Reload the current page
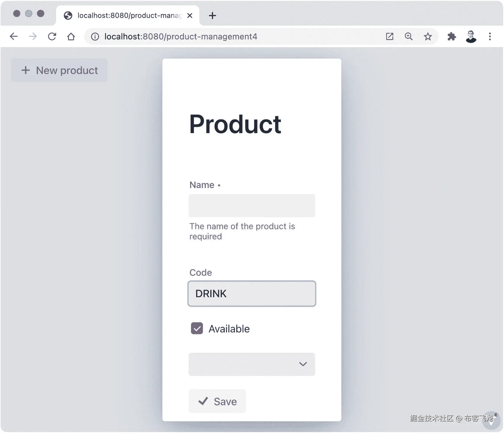The image size is (504, 433). (x=52, y=37)
